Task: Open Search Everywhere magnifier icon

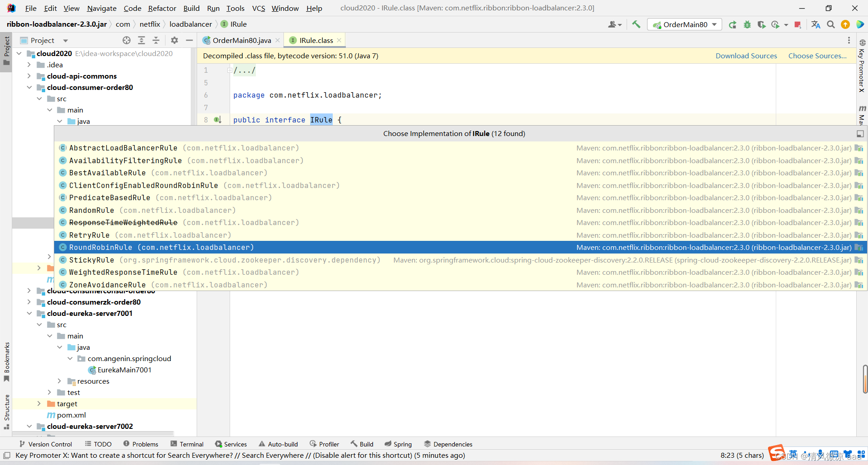Action: click(x=831, y=24)
